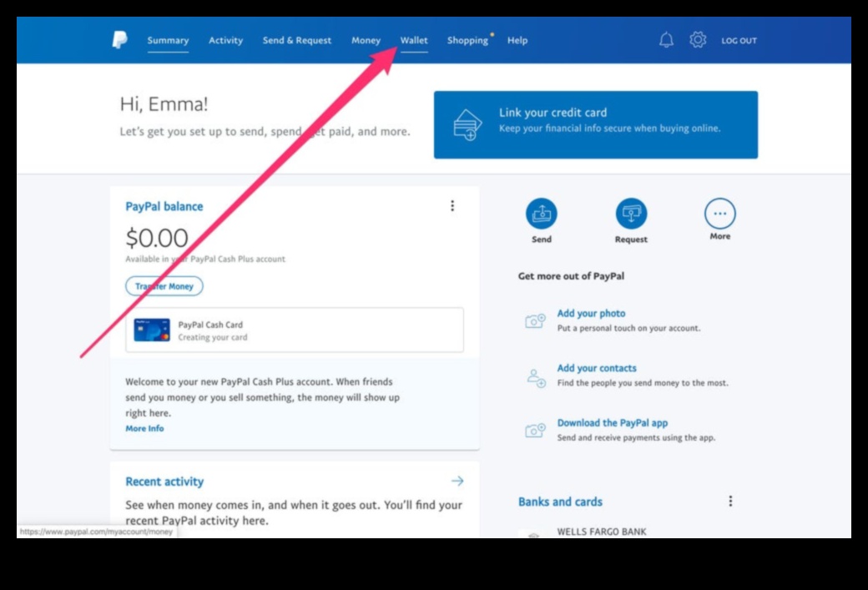This screenshot has width=868, height=590.
Task: Click the PayPal balance heading link
Action: (x=164, y=206)
